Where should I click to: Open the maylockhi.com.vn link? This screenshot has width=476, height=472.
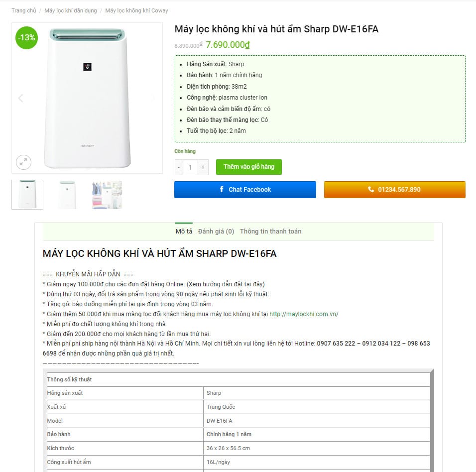tap(304, 314)
